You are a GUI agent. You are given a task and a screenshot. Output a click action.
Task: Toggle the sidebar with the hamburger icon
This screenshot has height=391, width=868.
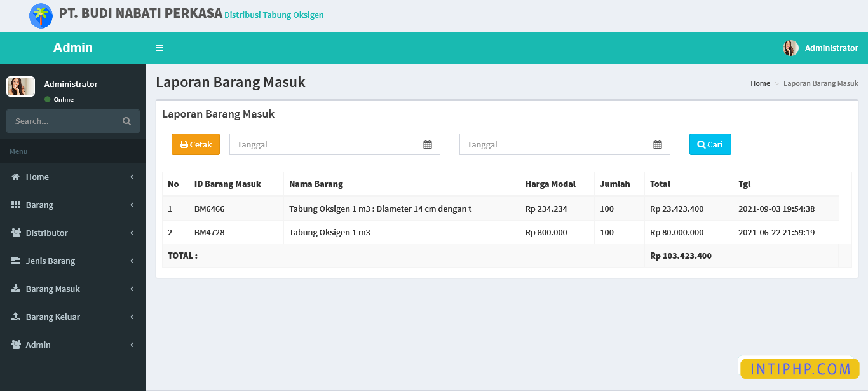coord(159,48)
